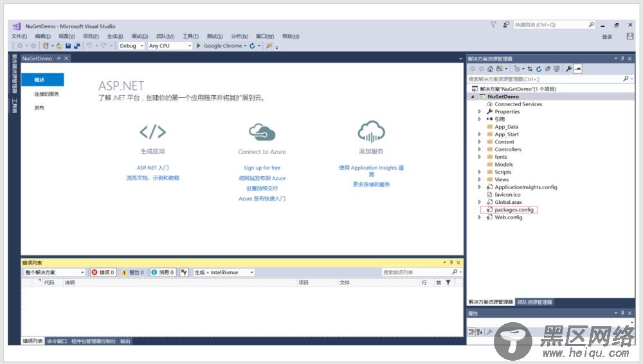Click the Connect to Azure cloud icon
Image resolution: width=643 pixels, height=364 pixels.
pos(262,132)
